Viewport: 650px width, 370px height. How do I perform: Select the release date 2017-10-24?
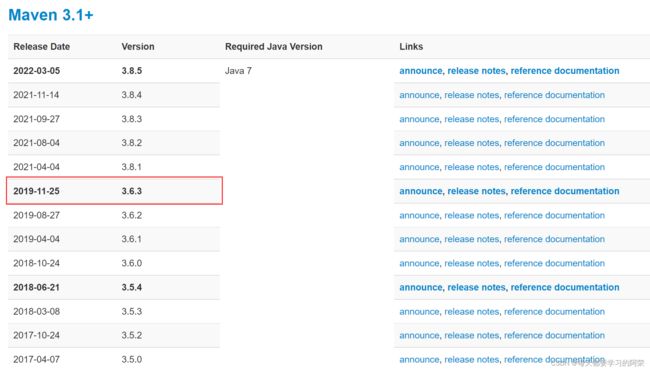[x=36, y=335]
